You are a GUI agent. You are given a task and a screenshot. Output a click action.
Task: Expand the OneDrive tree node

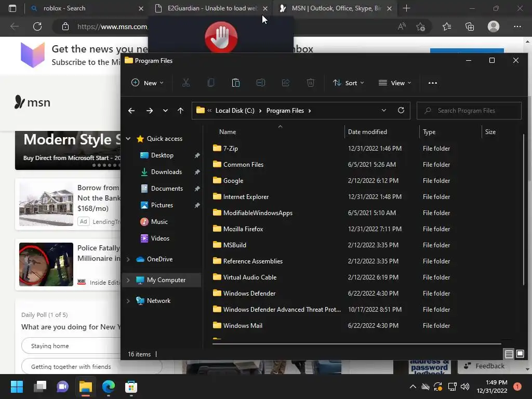tap(128, 259)
